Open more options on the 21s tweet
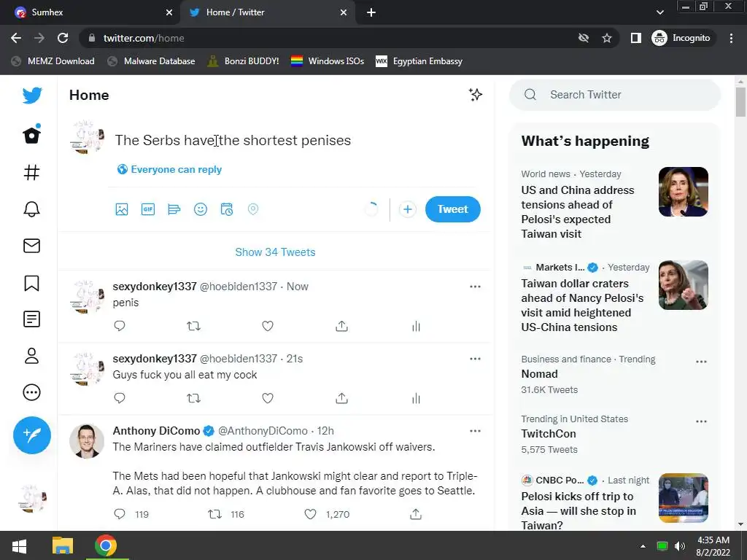Screen dimensions: 747x560 [475, 359]
